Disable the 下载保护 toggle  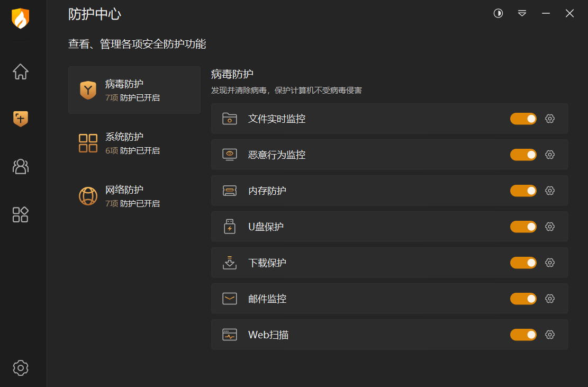pyautogui.click(x=523, y=263)
